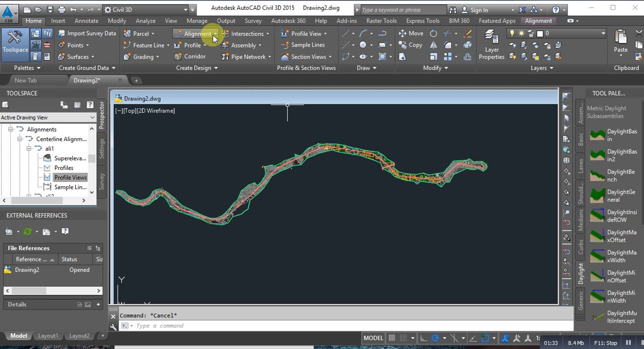Expand the Pipe Network dropdown
The image size is (644, 349).
point(269,57)
